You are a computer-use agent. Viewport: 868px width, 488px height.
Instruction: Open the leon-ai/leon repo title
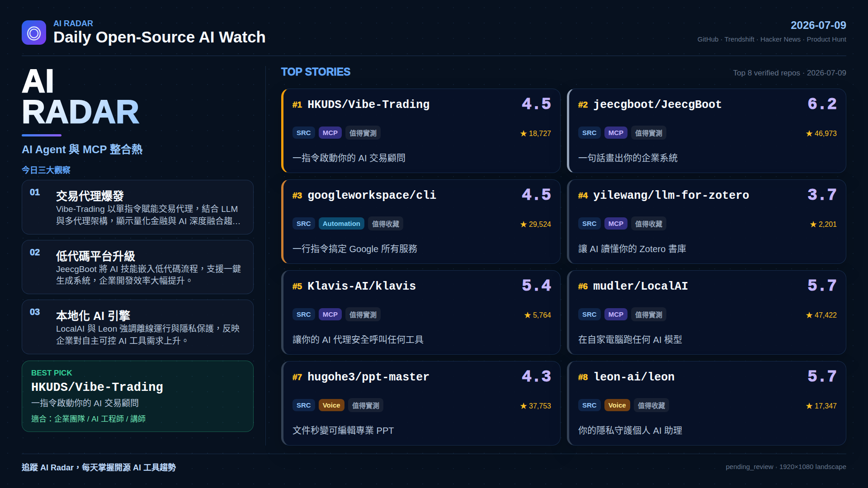click(x=634, y=377)
